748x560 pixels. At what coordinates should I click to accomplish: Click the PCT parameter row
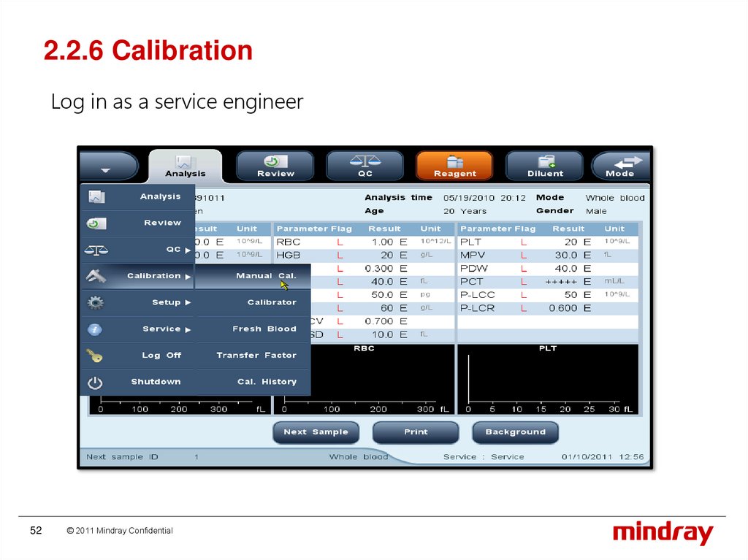(x=548, y=282)
